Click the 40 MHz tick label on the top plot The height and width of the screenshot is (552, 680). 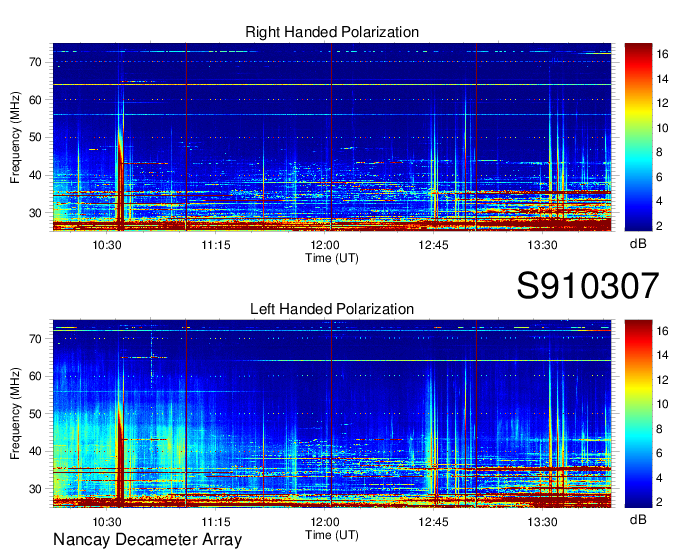[x=35, y=176]
